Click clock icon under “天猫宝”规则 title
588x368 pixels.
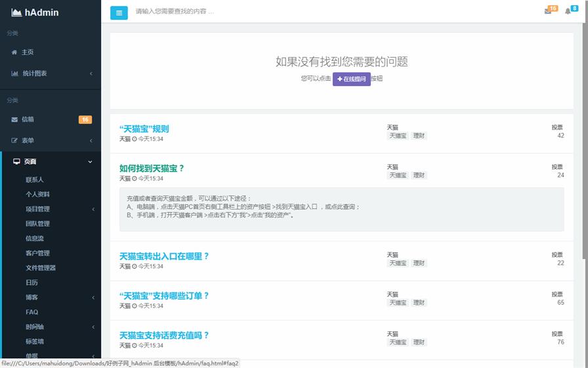(x=135, y=139)
